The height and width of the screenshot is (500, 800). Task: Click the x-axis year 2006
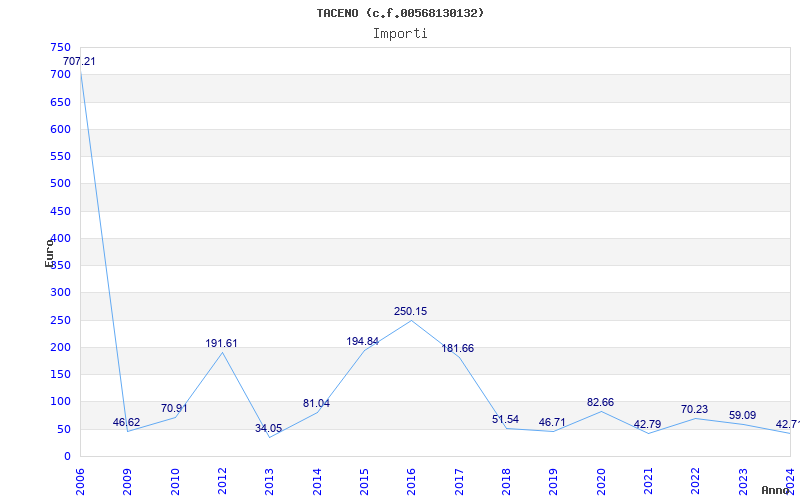(x=80, y=481)
